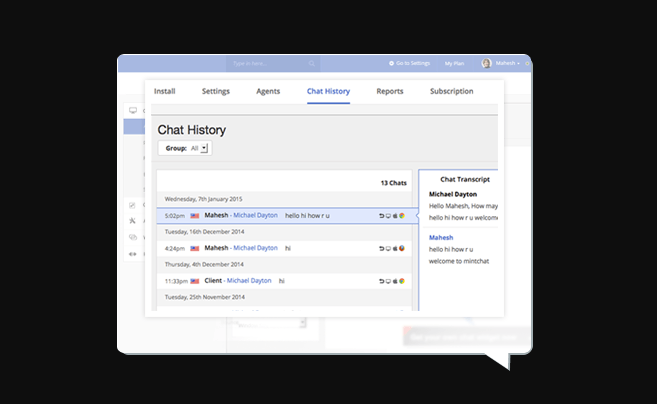The image size is (657, 404).
Task: Open the Agents tab
Action: [x=268, y=91]
